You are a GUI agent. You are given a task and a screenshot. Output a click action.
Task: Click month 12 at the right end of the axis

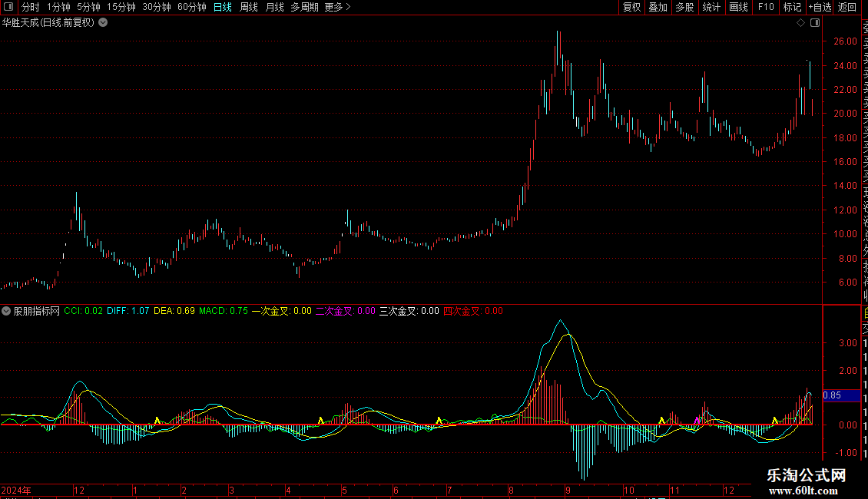coord(728,490)
